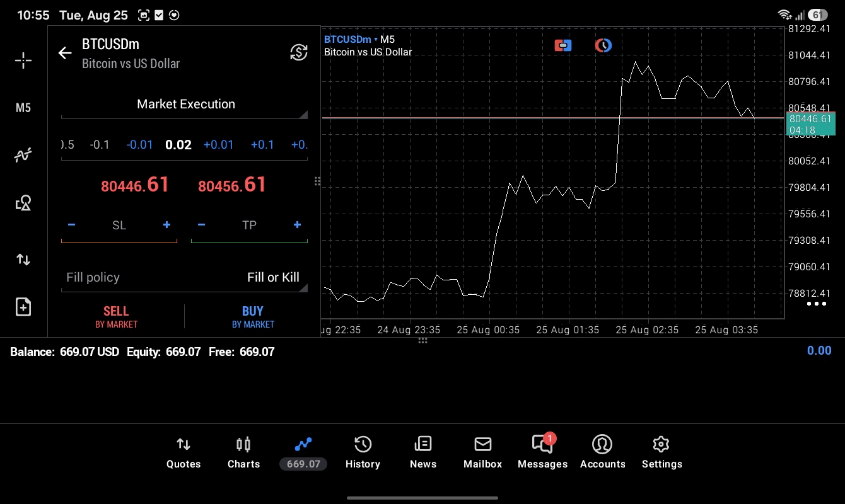Open the BTCUSDm symbol dropdown on chart
The height and width of the screenshot is (504, 845).
pos(351,40)
